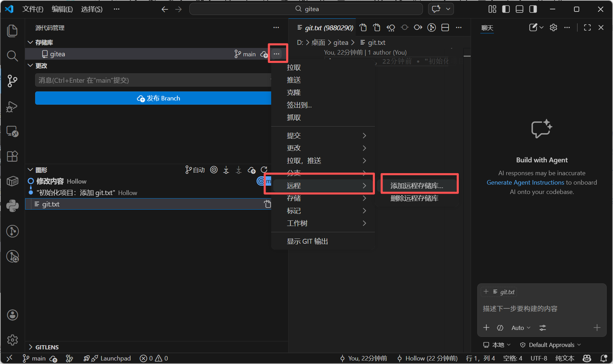Open Run and Debug view

(x=13, y=106)
